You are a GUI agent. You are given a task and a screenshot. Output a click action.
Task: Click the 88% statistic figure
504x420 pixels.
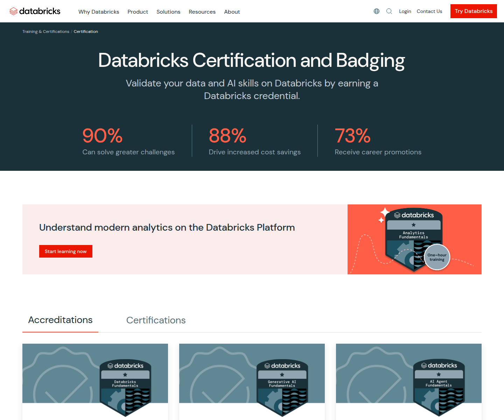point(228,136)
